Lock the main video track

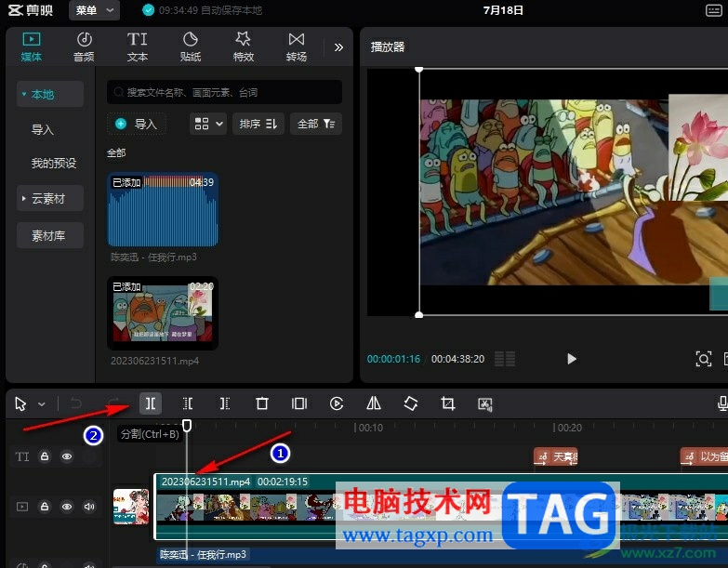tap(45, 507)
